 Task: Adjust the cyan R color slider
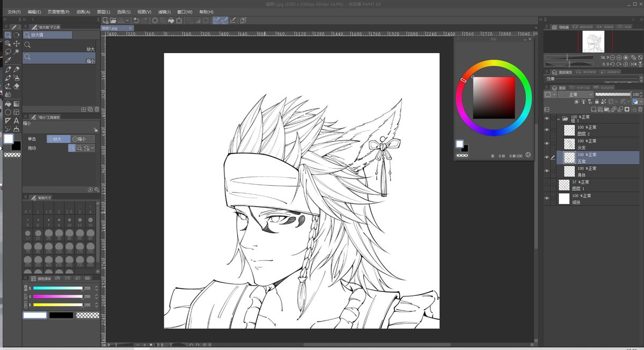[x=58, y=288]
